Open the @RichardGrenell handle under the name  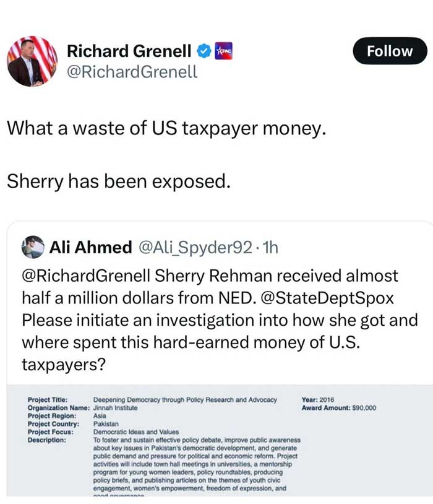click(x=132, y=72)
